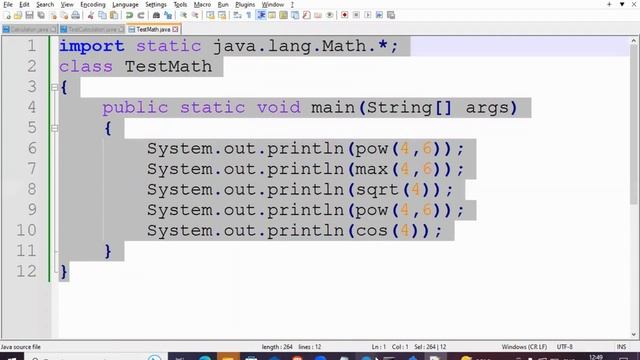Collapse the fold marker at line 5
This screenshot has width=640, height=360.
click(54, 128)
